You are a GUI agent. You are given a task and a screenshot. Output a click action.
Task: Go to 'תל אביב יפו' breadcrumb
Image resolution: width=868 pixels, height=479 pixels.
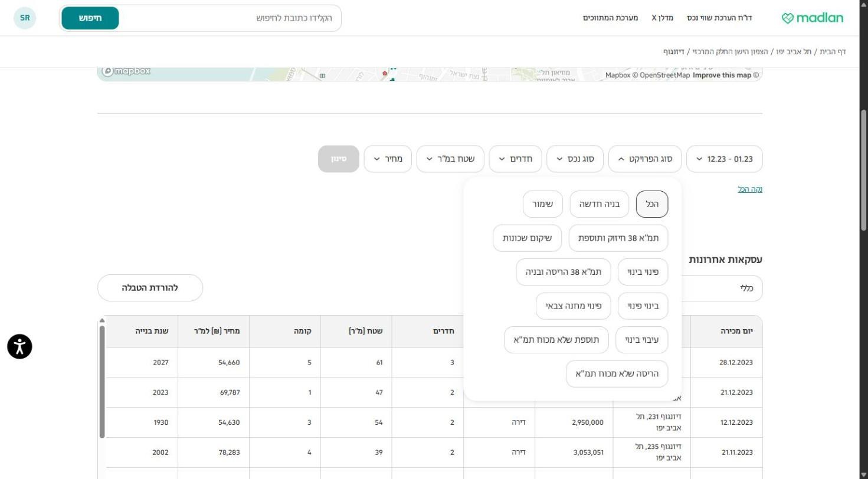pyautogui.click(x=792, y=52)
